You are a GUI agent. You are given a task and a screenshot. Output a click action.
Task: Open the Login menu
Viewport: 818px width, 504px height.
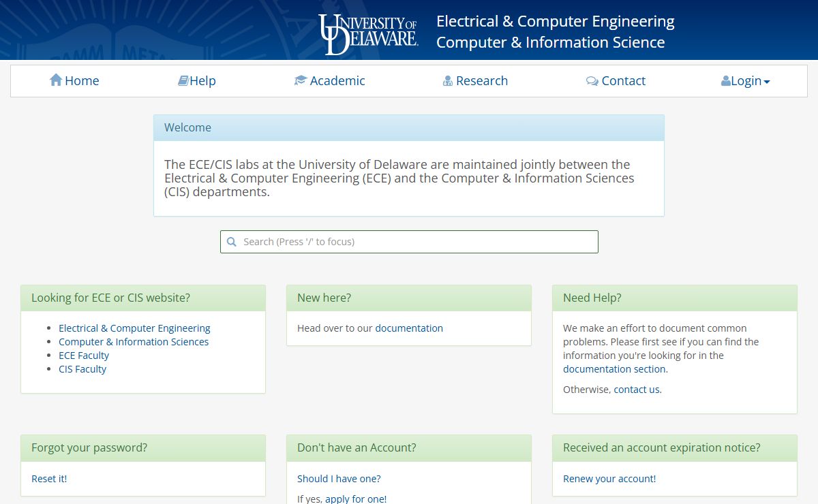746,80
